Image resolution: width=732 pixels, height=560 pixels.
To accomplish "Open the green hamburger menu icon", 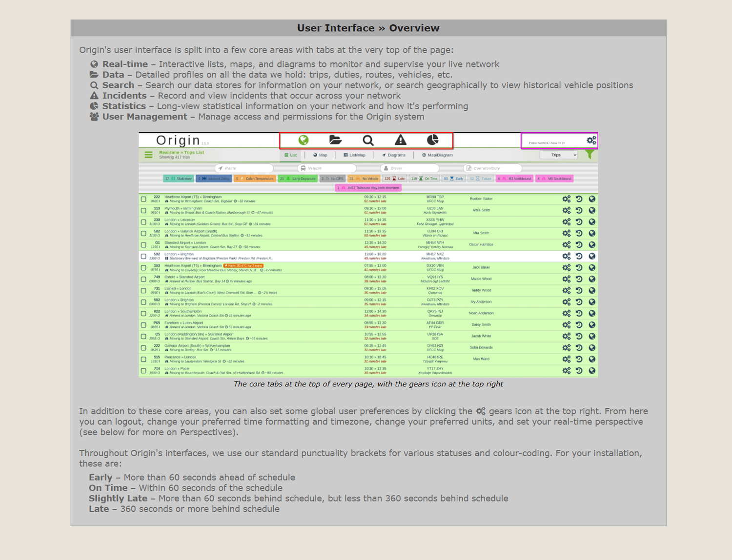I will pos(148,155).
